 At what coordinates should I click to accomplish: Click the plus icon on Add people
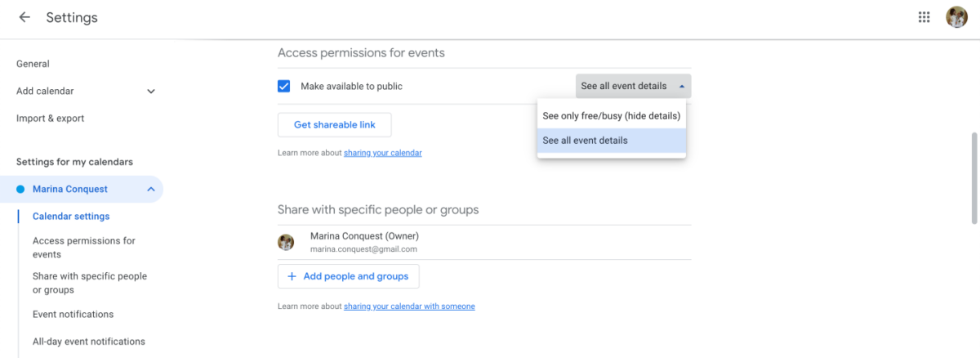pos(292,276)
